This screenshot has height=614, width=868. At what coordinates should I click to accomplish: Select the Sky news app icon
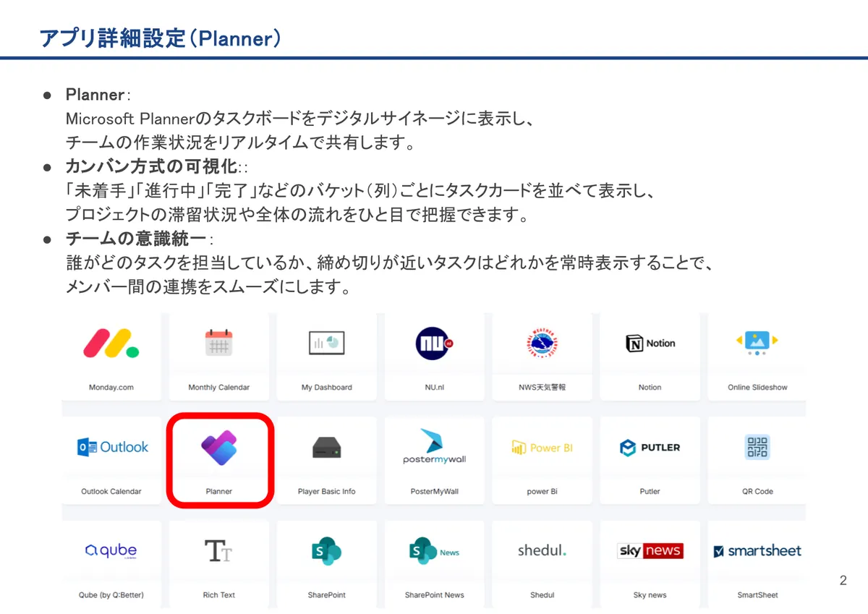point(650,551)
